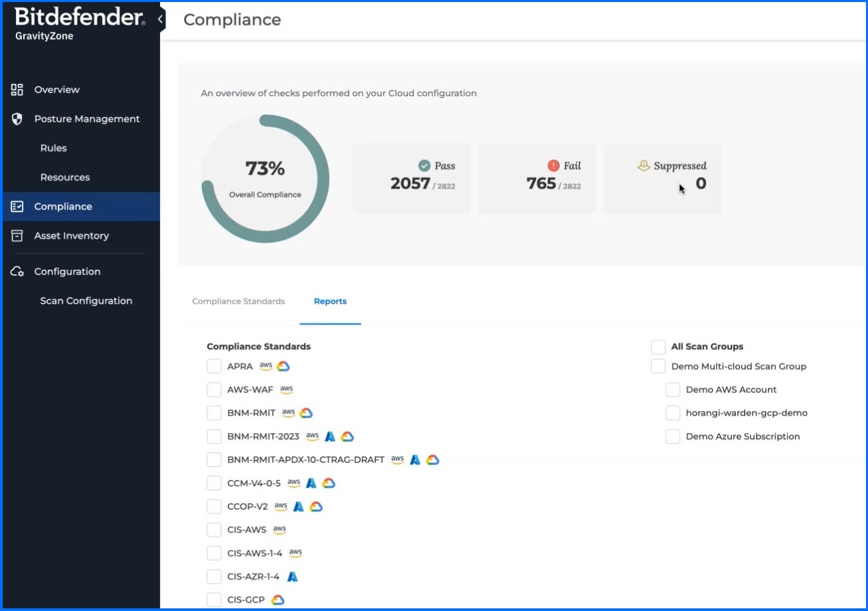The image size is (868, 611).
Task: Check the CIS-GCP checkbox
Action: coord(214,600)
